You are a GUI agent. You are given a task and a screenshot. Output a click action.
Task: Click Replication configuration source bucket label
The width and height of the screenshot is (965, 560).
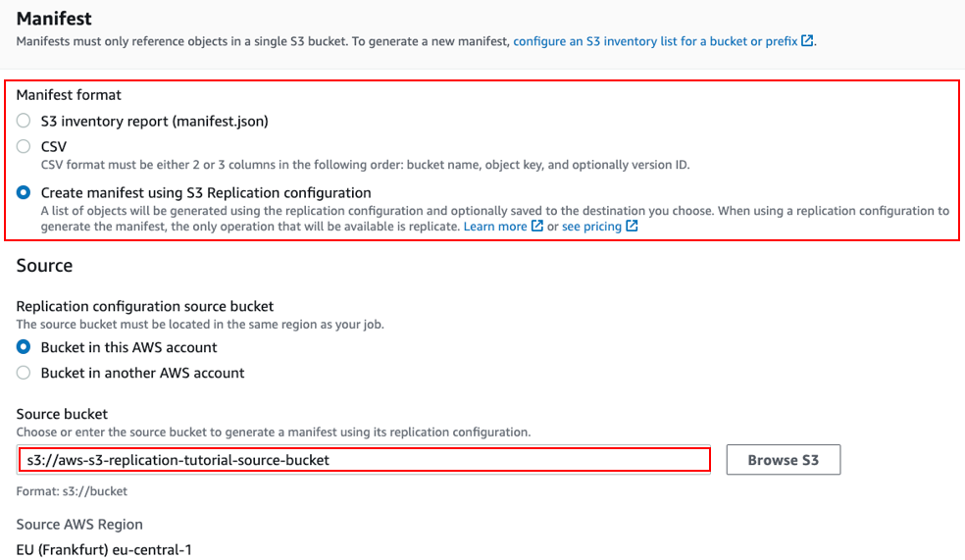[x=145, y=306]
